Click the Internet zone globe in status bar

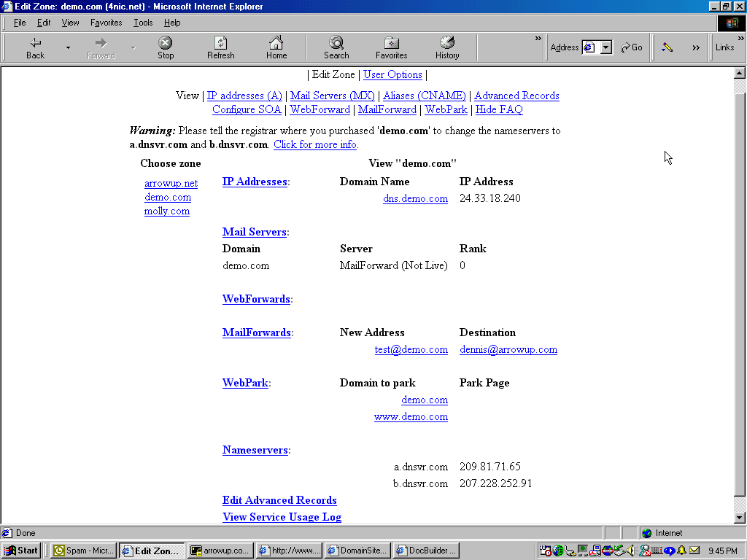coord(646,533)
